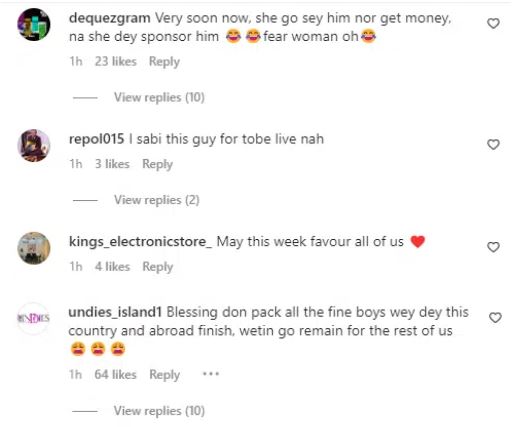
Task: Like dequezgram's comment with the heart icon
Action: coord(493,23)
